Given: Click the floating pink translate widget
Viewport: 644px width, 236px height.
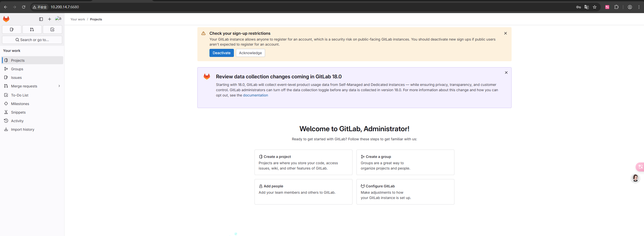Looking at the screenshot, I should tap(640, 167).
